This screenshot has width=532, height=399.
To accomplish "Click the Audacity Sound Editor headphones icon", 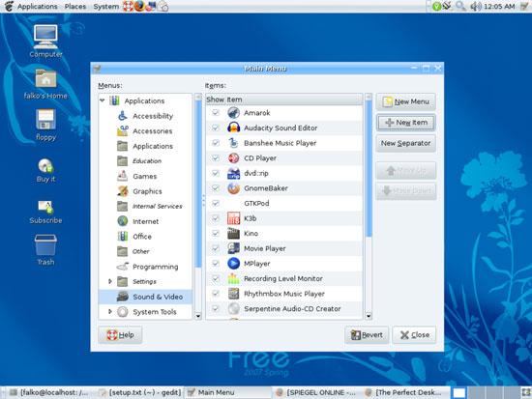I will tap(233, 128).
